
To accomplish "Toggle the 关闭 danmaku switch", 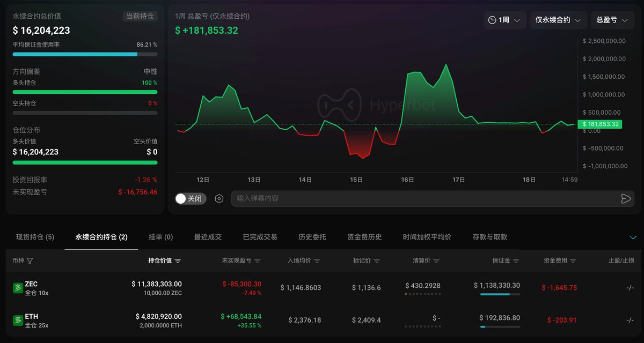I will [191, 198].
